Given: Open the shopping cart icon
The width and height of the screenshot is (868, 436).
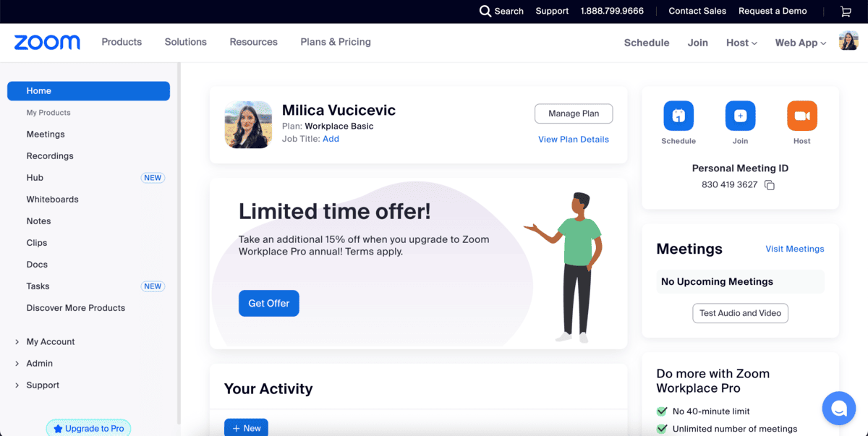Looking at the screenshot, I should coord(846,11).
